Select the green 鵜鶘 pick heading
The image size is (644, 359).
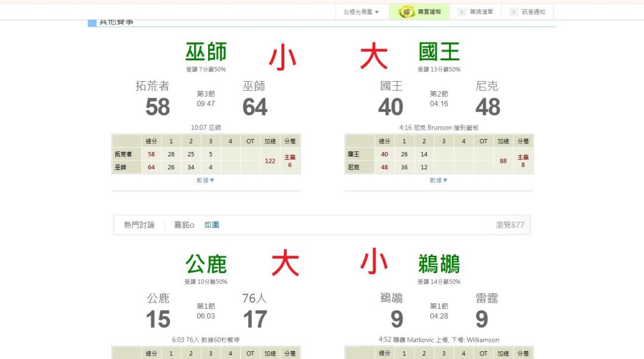[x=439, y=264]
